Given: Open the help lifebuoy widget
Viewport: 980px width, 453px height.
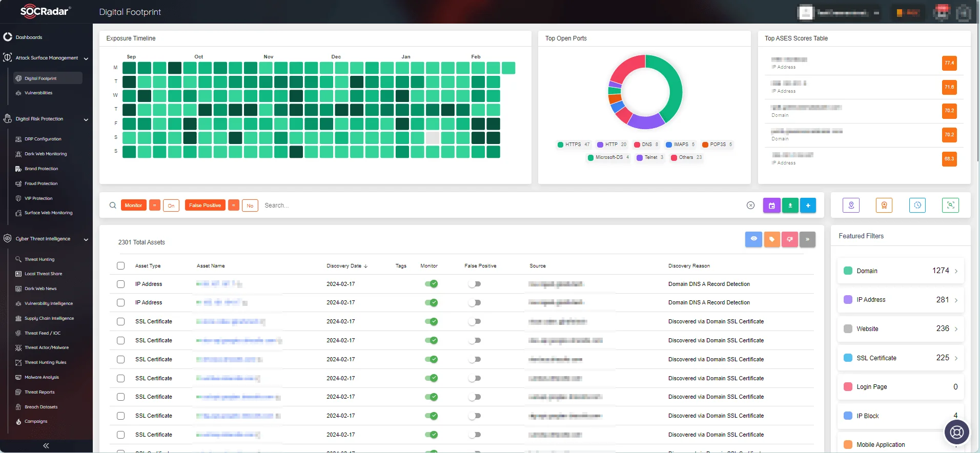Looking at the screenshot, I should [x=957, y=433].
